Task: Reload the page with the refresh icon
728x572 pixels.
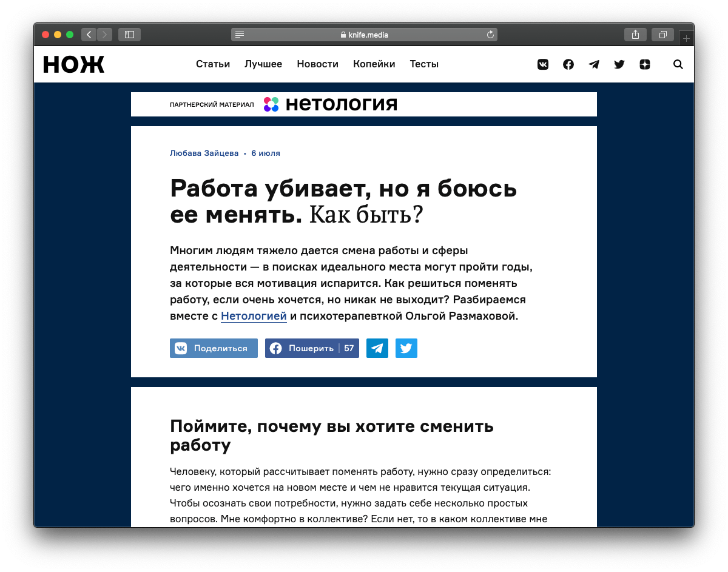Action: (x=490, y=35)
